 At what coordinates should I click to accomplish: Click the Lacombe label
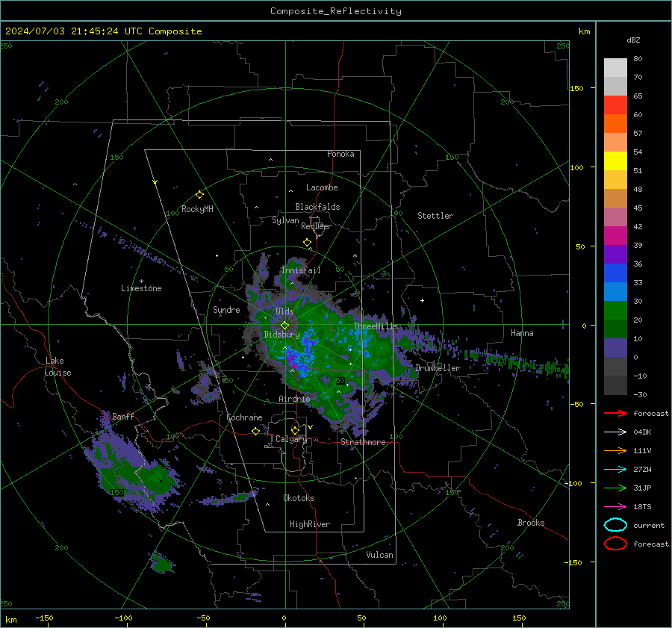[322, 187]
